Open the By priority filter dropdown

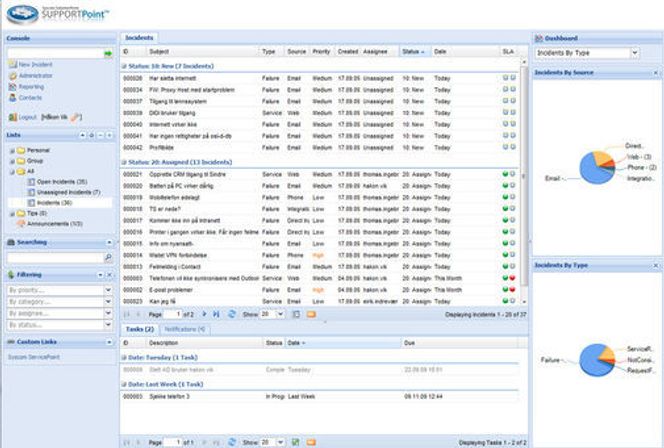(107, 288)
